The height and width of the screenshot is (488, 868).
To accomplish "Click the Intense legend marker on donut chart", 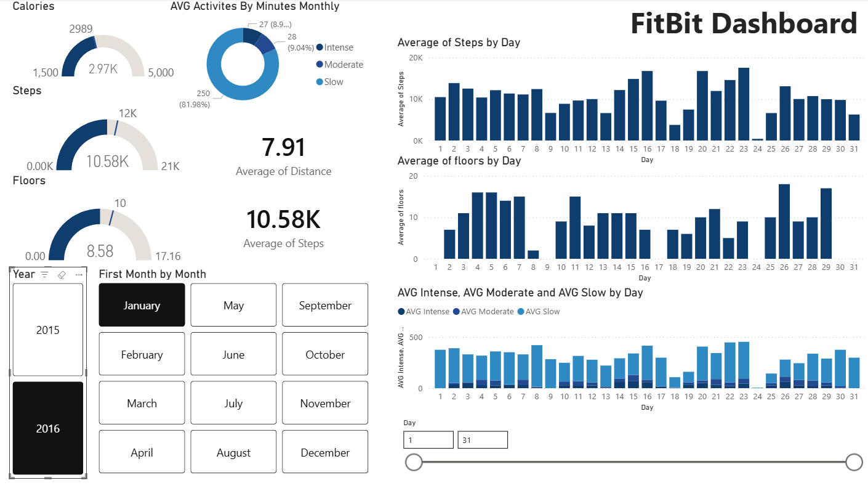I will [x=319, y=47].
